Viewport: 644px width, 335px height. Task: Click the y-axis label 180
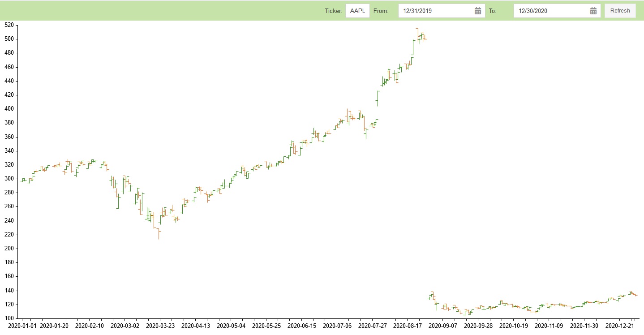pos(9,262)
